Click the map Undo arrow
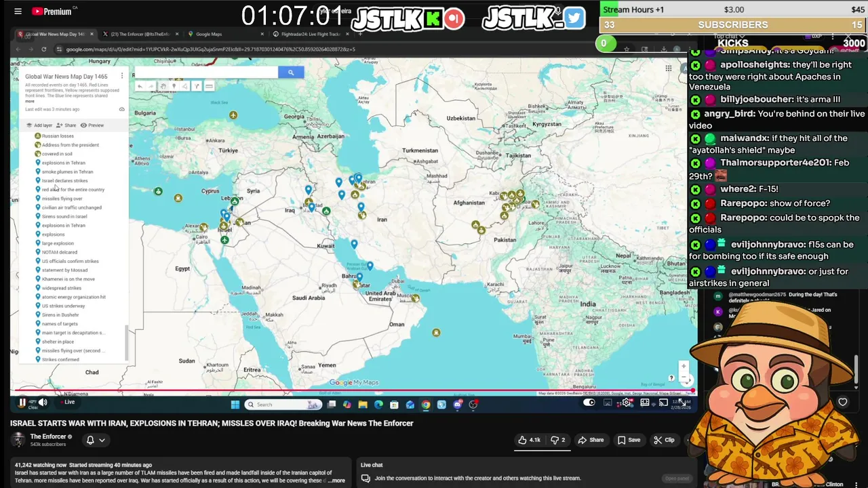 (140, 86)
